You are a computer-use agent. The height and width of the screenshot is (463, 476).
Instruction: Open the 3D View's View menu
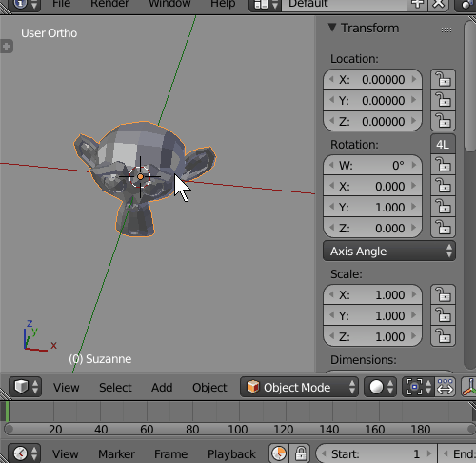coord(66,388)
